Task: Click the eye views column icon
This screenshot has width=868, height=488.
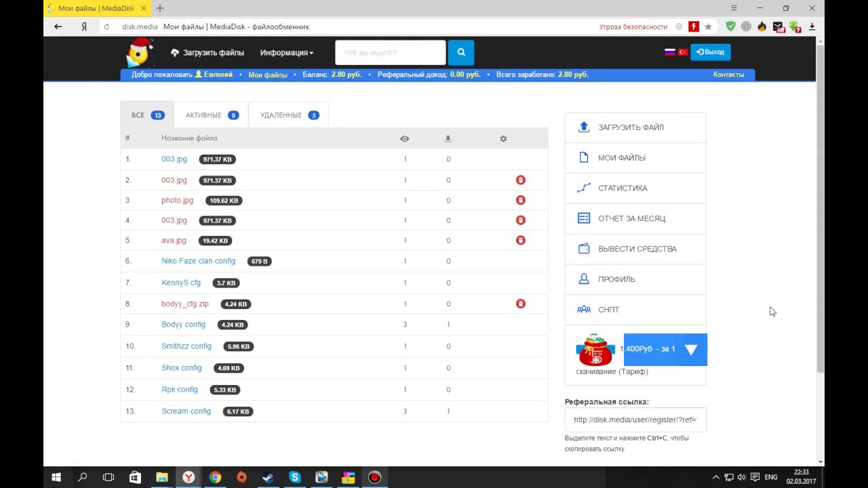Action: pyautogui.click(x=404, y=139)
